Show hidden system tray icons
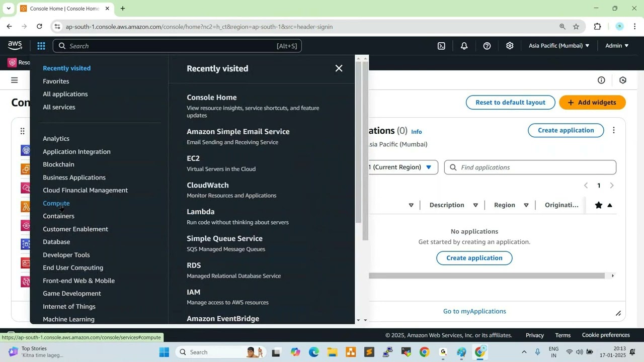This screenshot has width=644, height=362. coord(524,352)
